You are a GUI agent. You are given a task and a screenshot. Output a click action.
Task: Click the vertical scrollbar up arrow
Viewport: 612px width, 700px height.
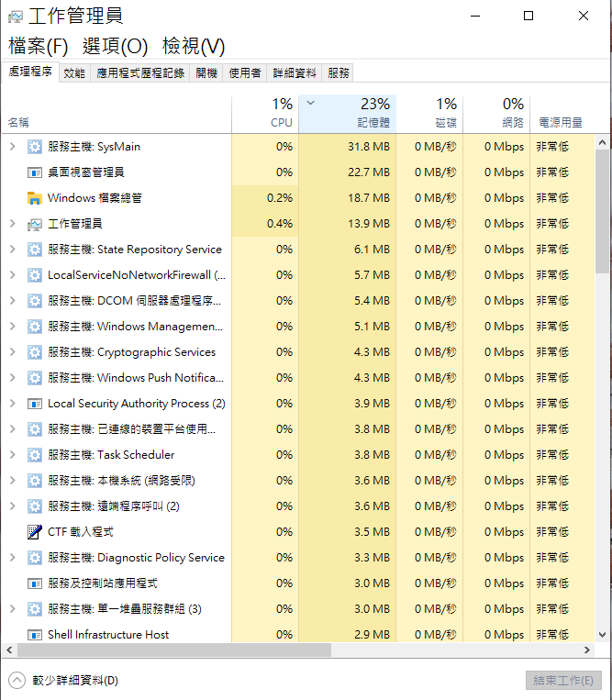pos(602,143)
